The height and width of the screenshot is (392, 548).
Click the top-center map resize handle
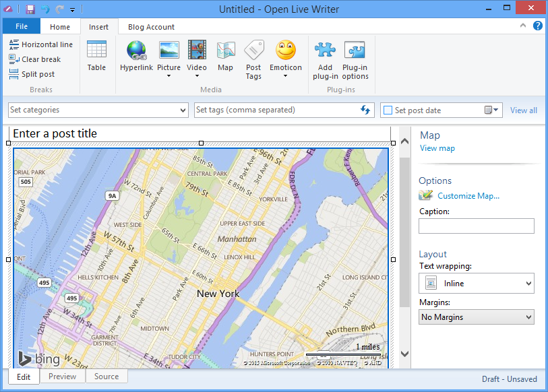[x=201, y=143]
